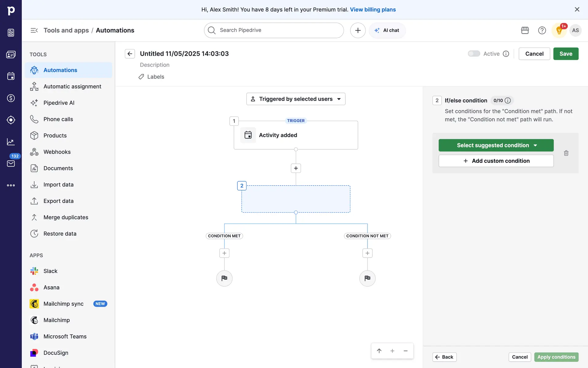Open Webhooks in the tools menu
The width and height of the screenshot is (588, 368).
coord(57,152)
